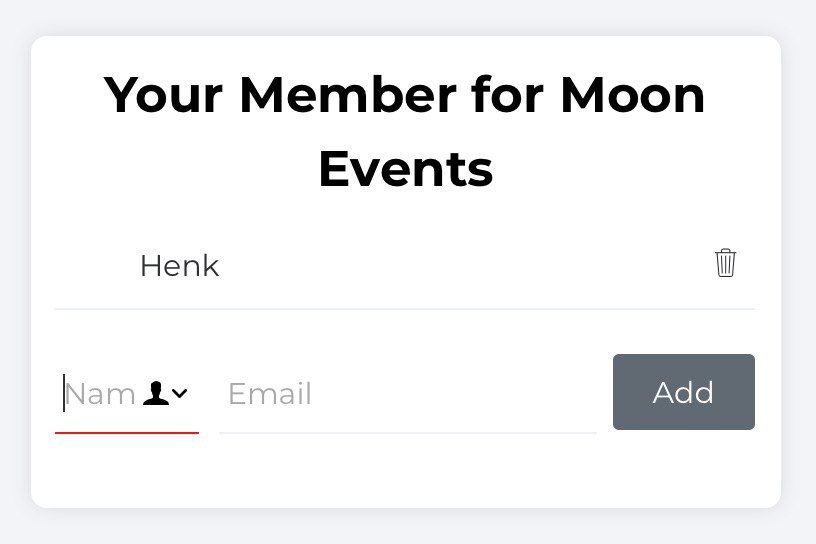Select the member name Henk

[x=179, y=266]
